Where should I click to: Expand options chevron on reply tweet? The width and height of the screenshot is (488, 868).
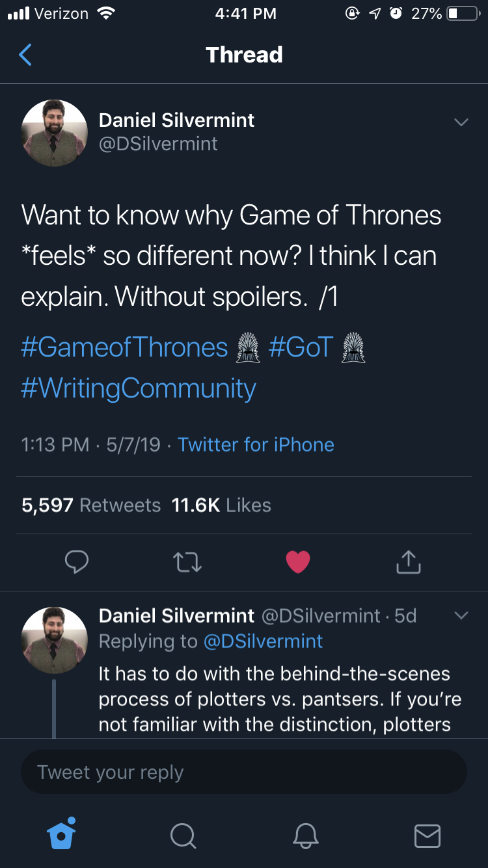pos(461,616)
